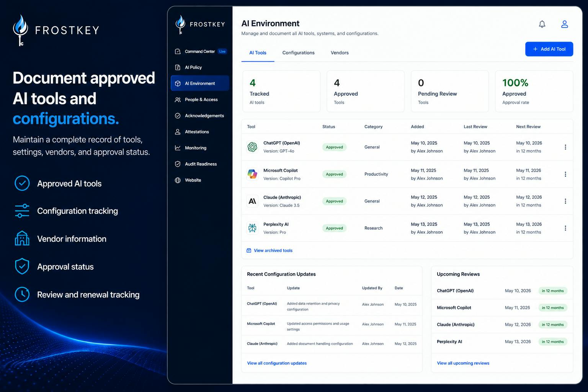
Task: Open the notifications bell icon
Action: coord(542,24)
